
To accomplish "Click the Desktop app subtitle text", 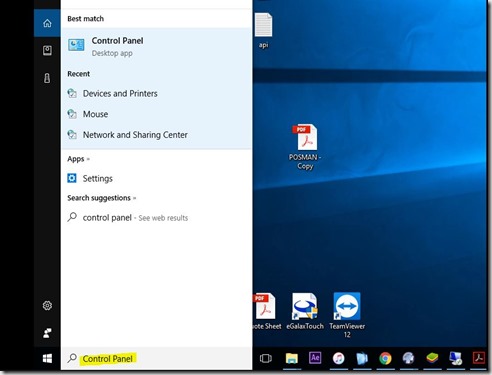I will coord(112,53).
